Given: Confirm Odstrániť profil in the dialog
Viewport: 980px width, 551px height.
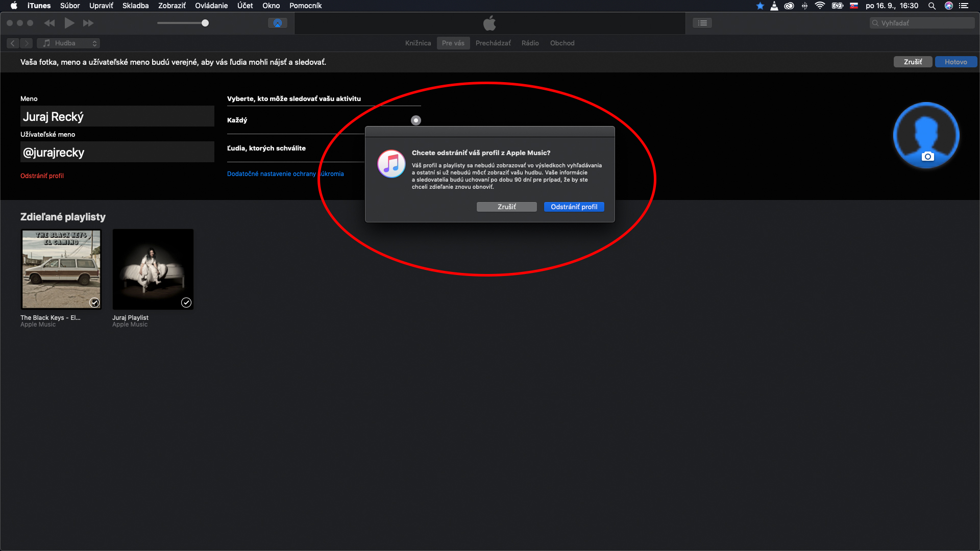Looking at the screenshot, I should tap(574, 207).
